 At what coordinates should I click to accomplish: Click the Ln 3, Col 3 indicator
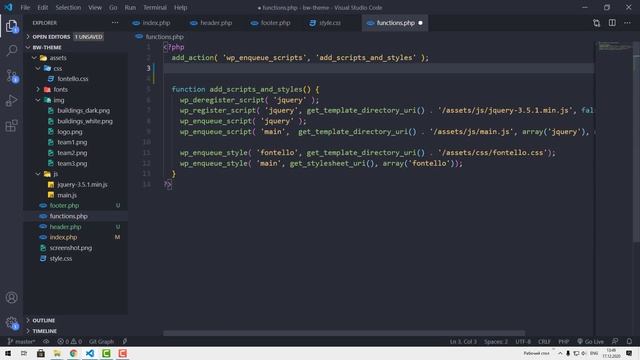coord(463,341)
